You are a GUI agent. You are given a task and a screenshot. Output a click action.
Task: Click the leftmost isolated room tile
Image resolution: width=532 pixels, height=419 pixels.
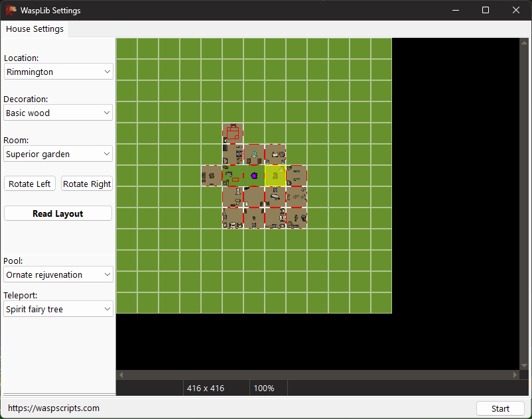212,176
